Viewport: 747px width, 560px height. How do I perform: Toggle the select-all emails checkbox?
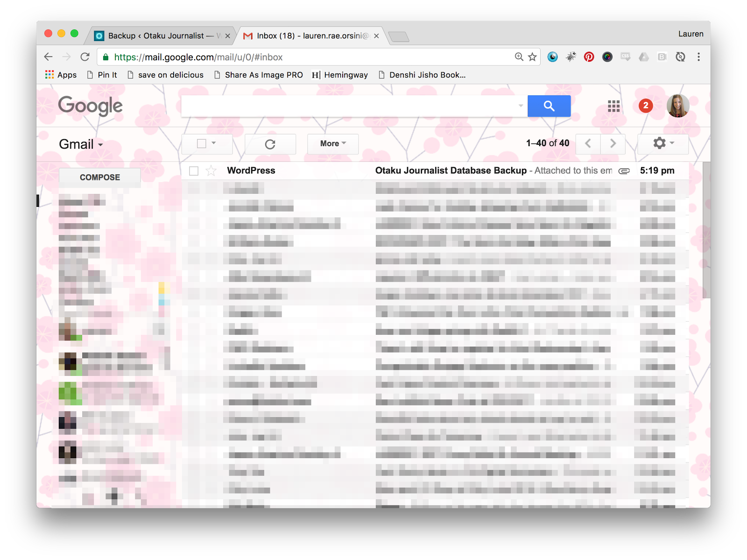202,144
